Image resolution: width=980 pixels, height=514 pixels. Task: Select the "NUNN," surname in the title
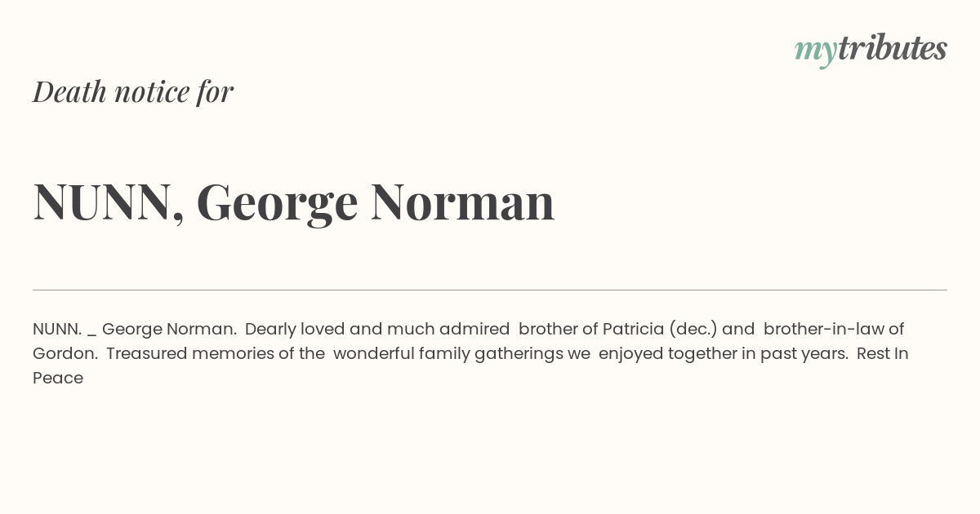point(109,202)
